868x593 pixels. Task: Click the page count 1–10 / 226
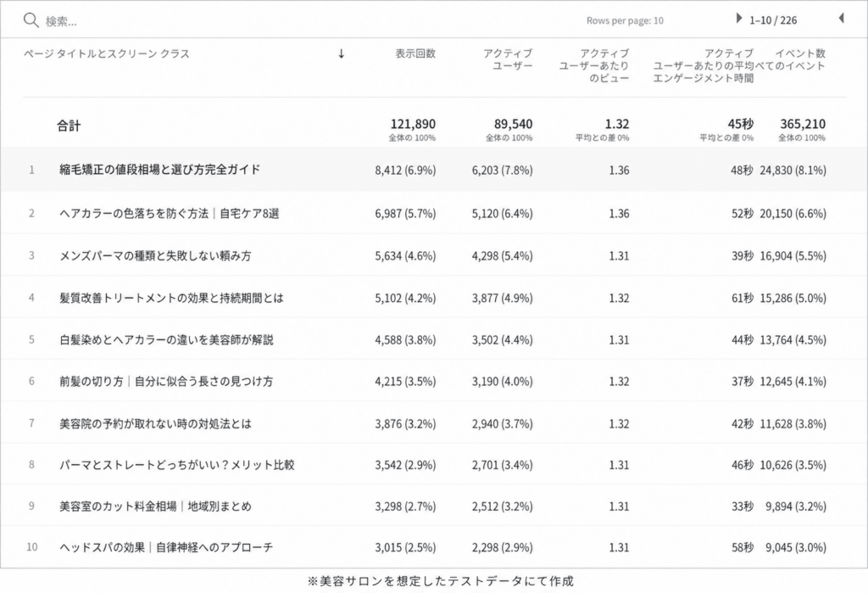(x=773, y=20)
